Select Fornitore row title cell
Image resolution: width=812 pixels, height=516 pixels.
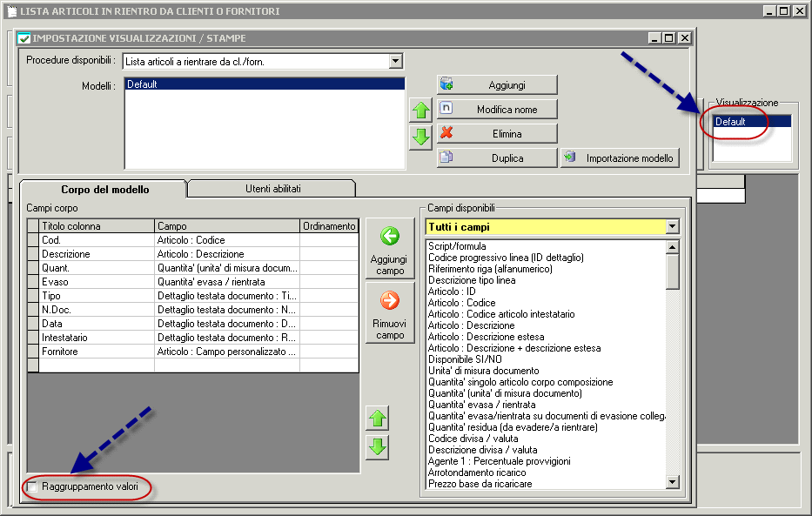(x=97, y=352)
